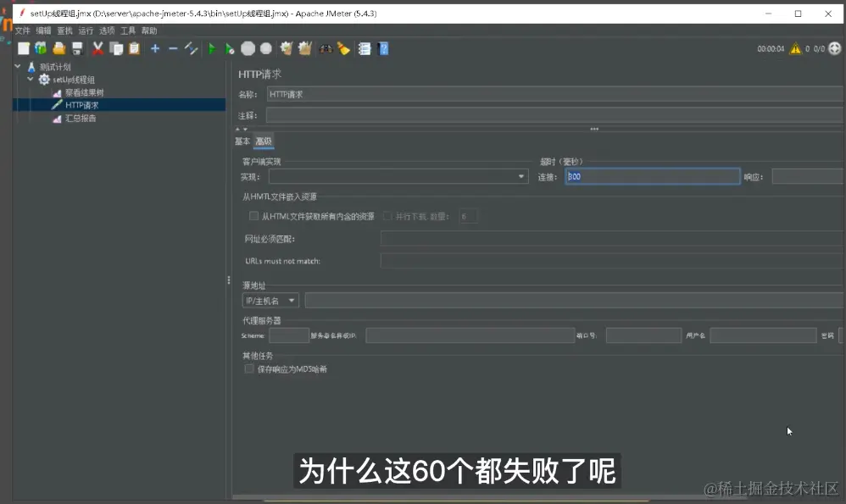This screenshot has height=504, width=846.
Task: Open the 查找 menu
Action: coord(64,30)
